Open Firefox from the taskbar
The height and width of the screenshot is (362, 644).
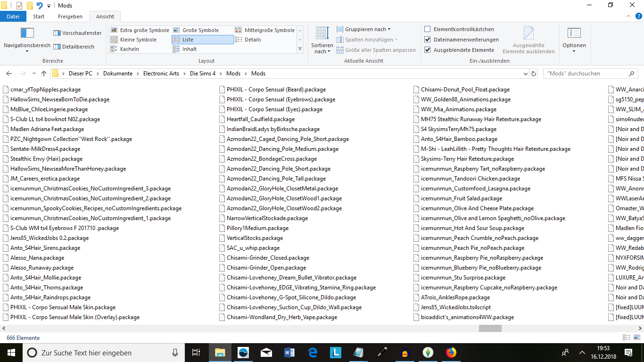point(451,352)
